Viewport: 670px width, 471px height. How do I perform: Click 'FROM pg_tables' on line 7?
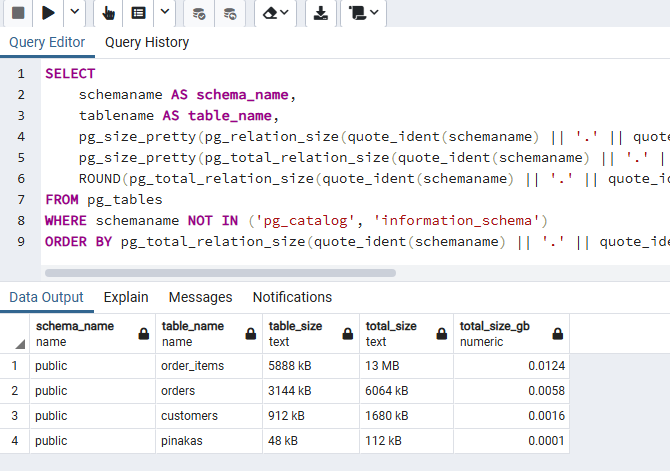(x=104, y=200)
